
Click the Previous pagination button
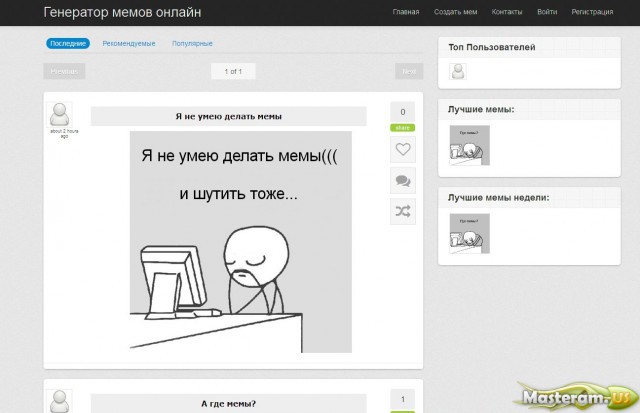(x=64, y=71)
